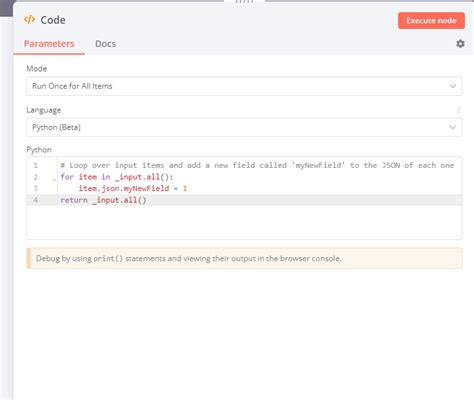
Task: Collapse the for loop fold arrow
Action: pos(54,180)
